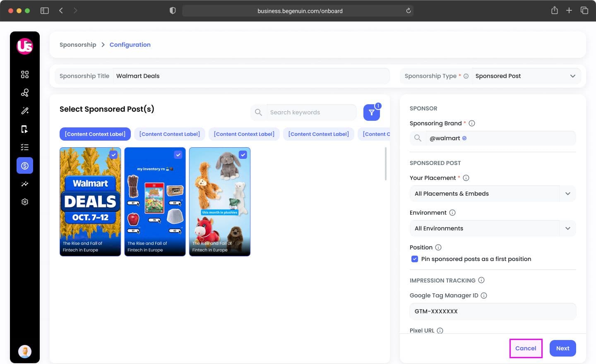This screenshot has width=596, height=364.
Task: Go back in the browser
Action: pyautogui.click(x=61, y=11)
